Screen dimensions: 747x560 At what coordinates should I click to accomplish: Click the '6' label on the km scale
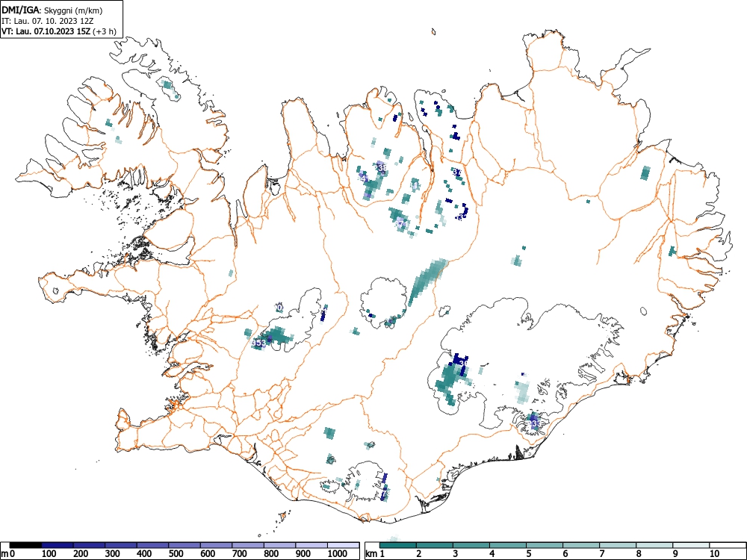pos(565,554)
